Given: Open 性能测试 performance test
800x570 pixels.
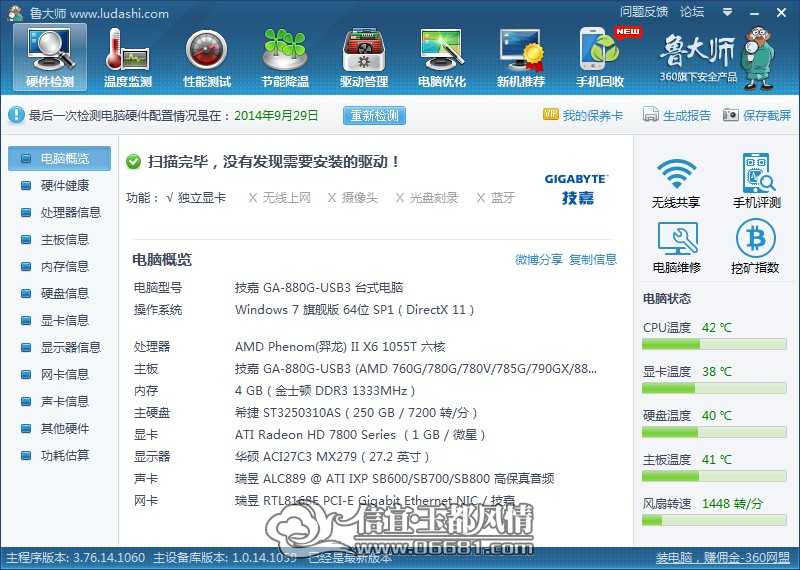Looking at the screenshot, I should pyautogui.click(x=207, y=57).
